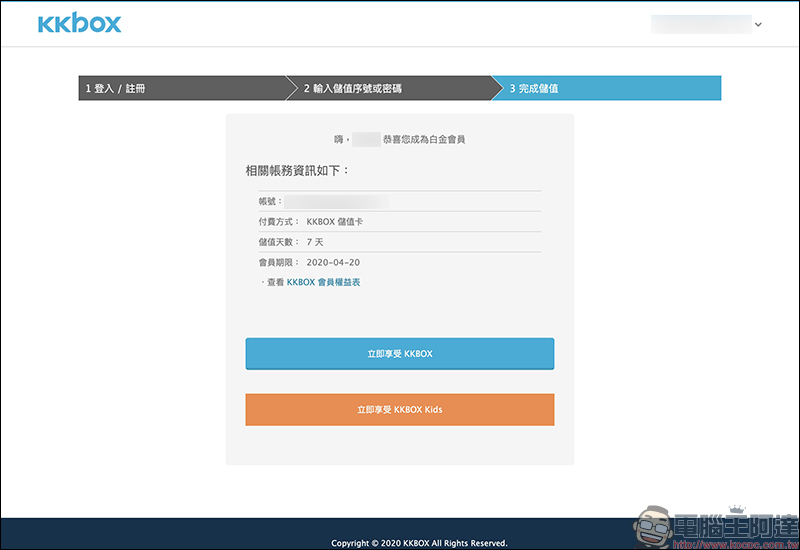Expand the account menu chevron arrow
The width and height of the screenshot is (800, 550).
tap(758, 24)
